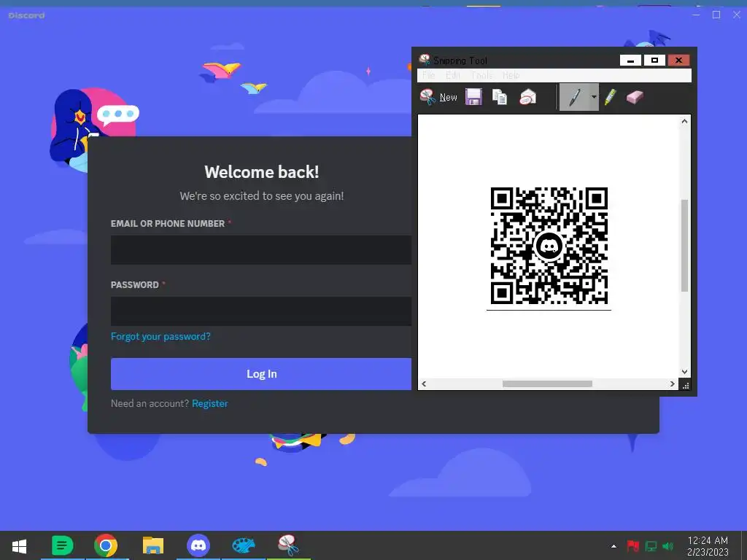Screen dimensions: 747x560
Task: Click the Log In button
Action: click(x=261, y=374)
